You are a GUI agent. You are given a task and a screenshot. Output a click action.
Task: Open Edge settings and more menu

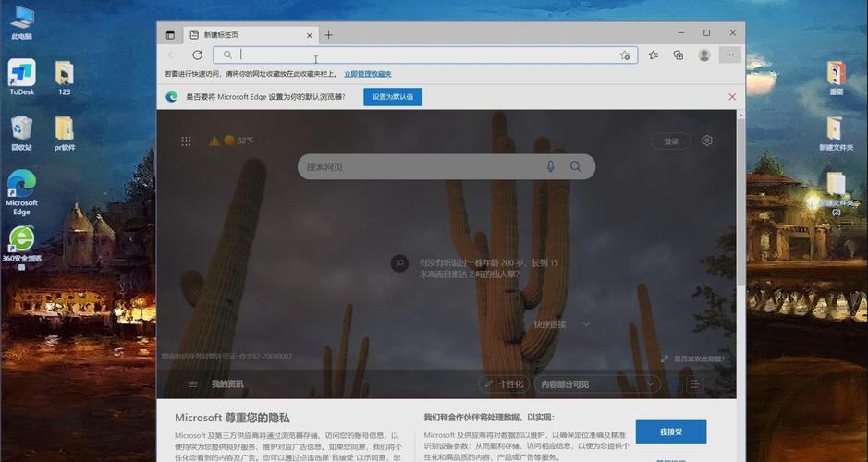click(x=729, y=55)
